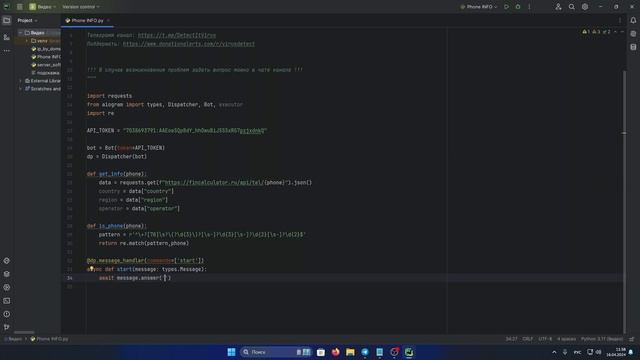Switch keyboard language РУС indicator

(x=578, y=352)
